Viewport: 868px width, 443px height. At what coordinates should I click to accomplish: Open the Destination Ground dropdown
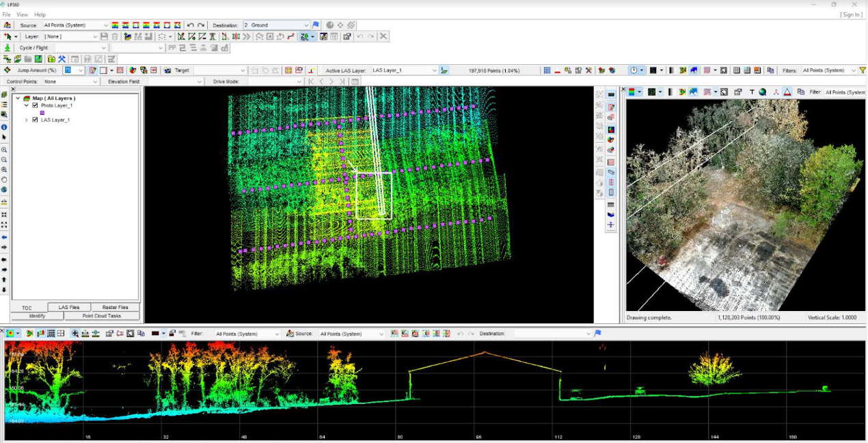(x=306, y=25)
